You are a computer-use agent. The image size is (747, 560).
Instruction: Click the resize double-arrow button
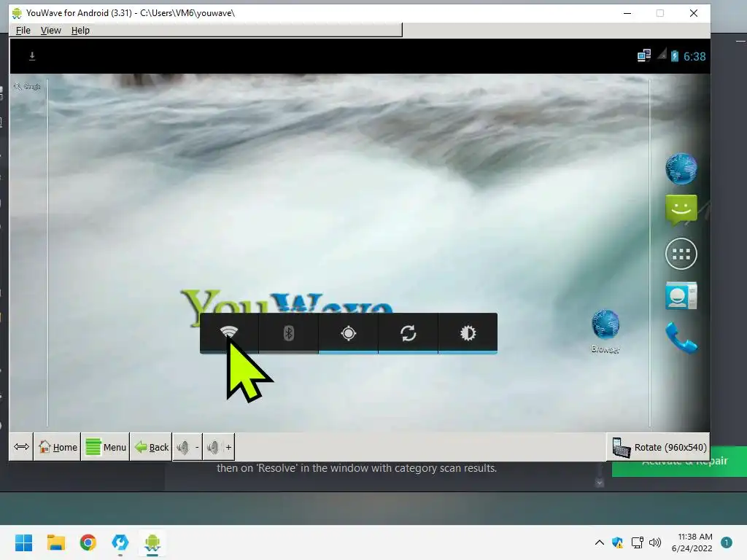tap(21, 447)
